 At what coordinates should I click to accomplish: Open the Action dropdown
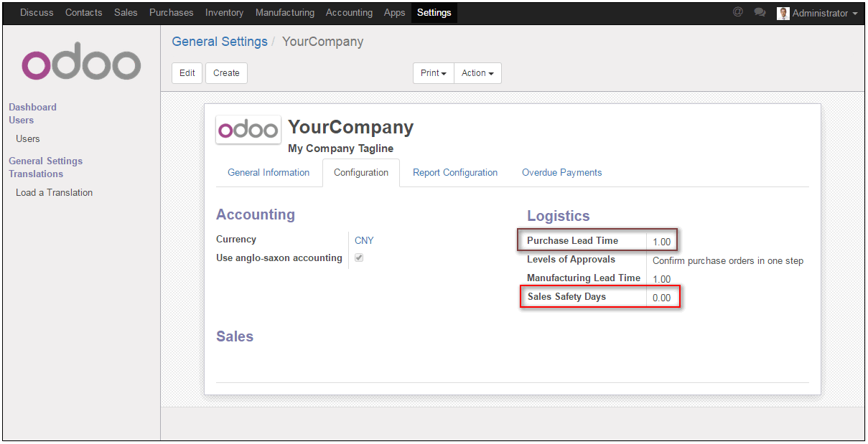coord(477,73)
